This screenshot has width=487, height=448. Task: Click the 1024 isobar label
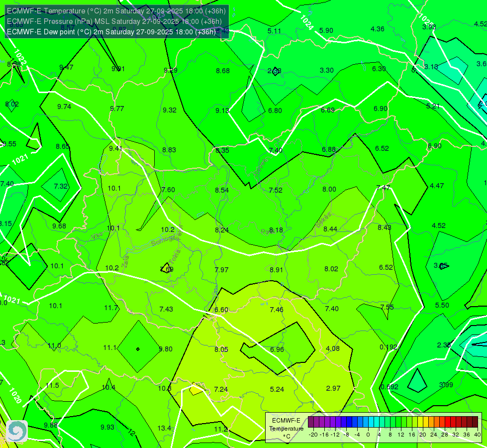coord(306,22)
